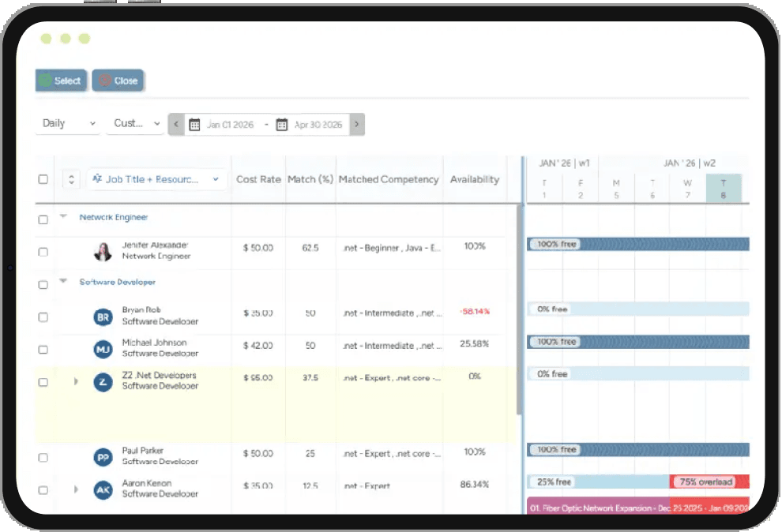Image resolution: width=782 pixels, height=532 pixels.
Task: Check the Z2 .Net Developers row checkbox
Action: [x=43, y=383]
